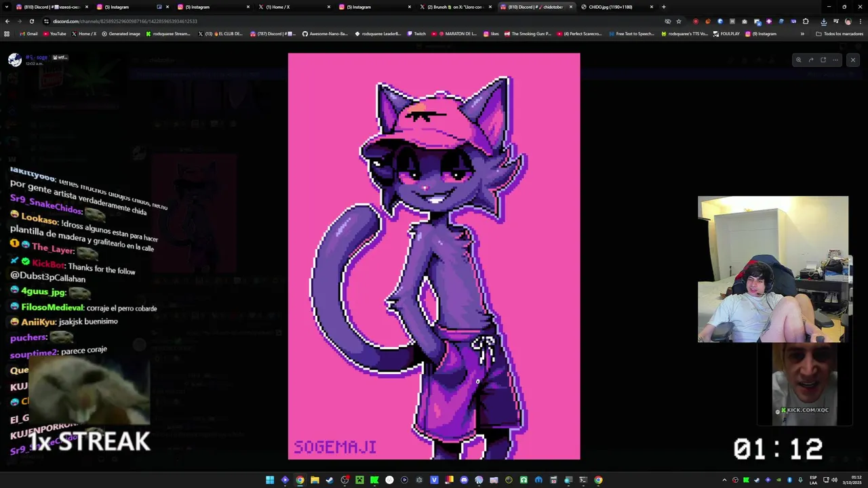Image resolution: width=868 pixels, height=488 pixels.
Task: Open File Explorer in taskbar
Action: 315,480
